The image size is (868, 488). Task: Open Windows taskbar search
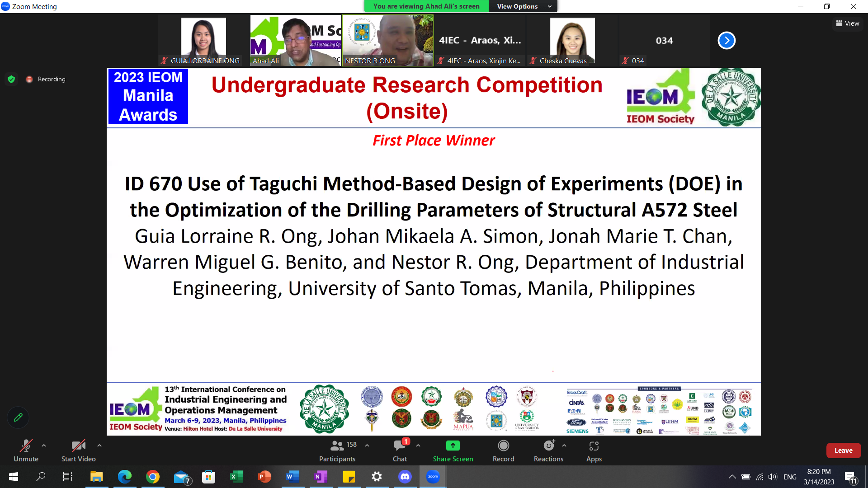click(x=41, y=477)
